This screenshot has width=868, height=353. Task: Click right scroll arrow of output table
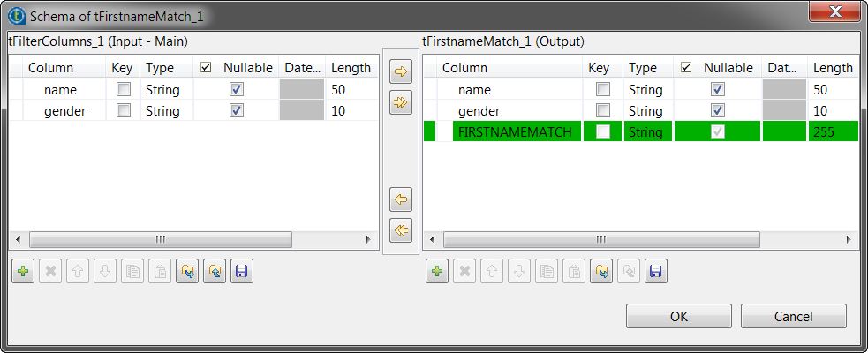point(849,239)
